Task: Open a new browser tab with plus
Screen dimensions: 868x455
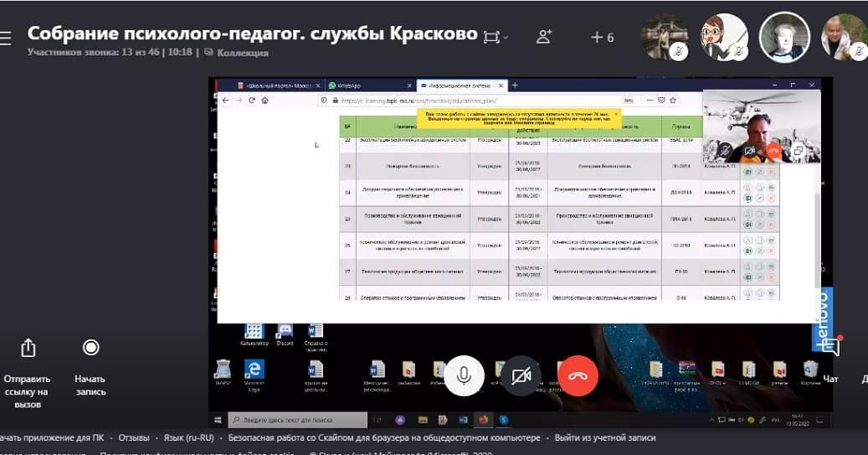Action: 515,85
